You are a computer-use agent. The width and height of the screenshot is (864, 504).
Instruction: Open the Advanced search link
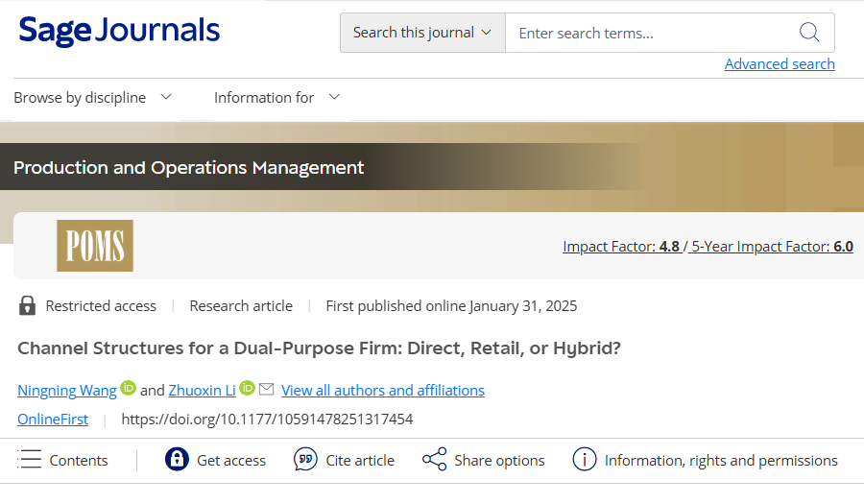[x=780, y=63]
